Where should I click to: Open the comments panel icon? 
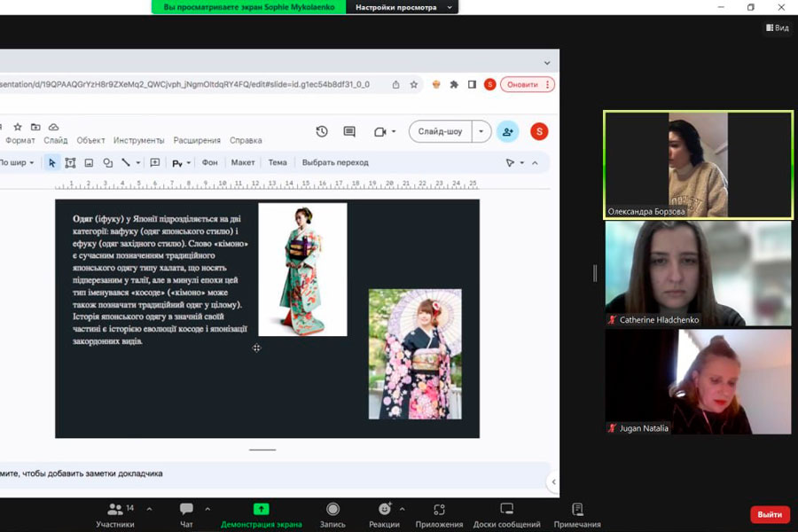pos(349,131)
